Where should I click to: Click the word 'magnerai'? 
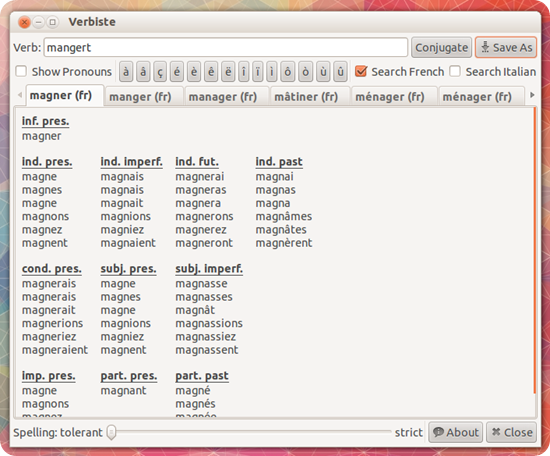point(200,176)
